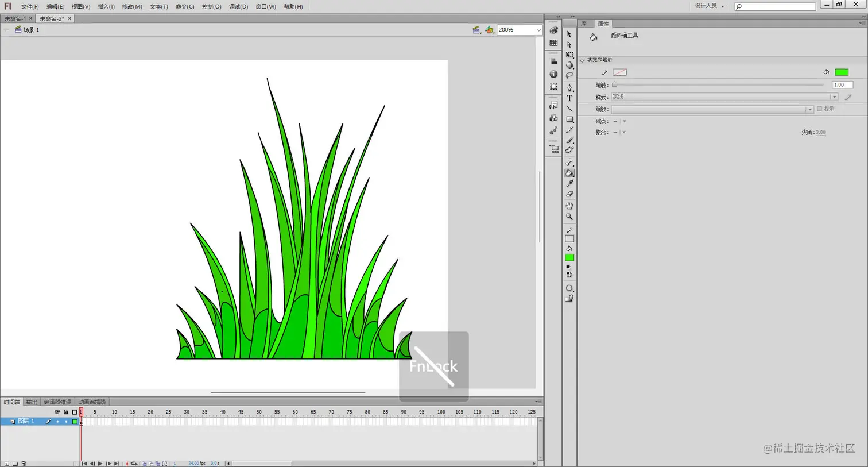This screenshot has height=467, width=868.
Task: Toggle loop playback button in timeline
Action: click(134, 464)
